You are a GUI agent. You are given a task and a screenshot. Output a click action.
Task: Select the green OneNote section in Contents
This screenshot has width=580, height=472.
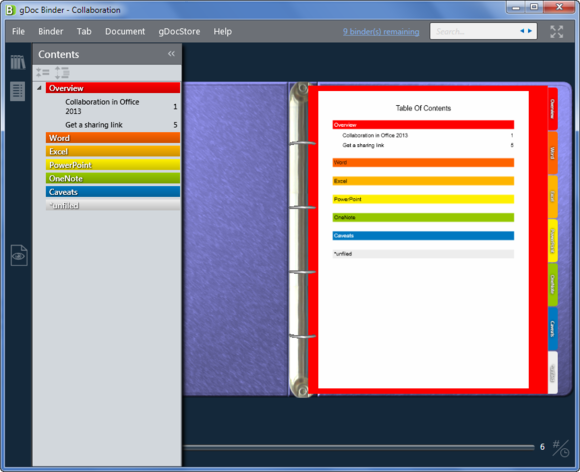113,178
